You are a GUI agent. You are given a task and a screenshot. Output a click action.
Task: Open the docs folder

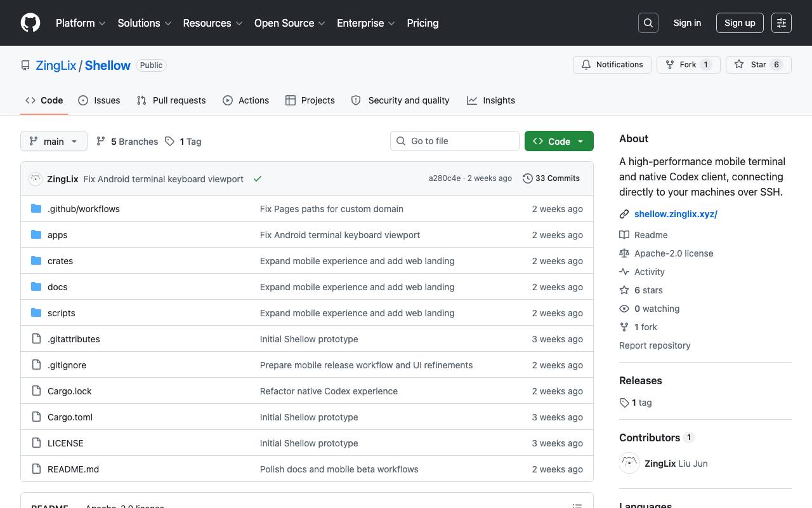pyautogui.click(x=57, y=287)
